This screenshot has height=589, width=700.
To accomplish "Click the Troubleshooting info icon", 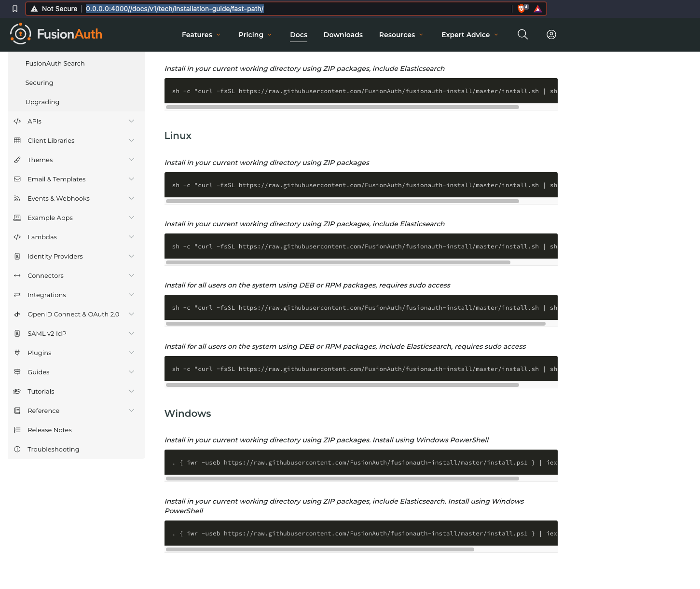I will tap(17, 449).
